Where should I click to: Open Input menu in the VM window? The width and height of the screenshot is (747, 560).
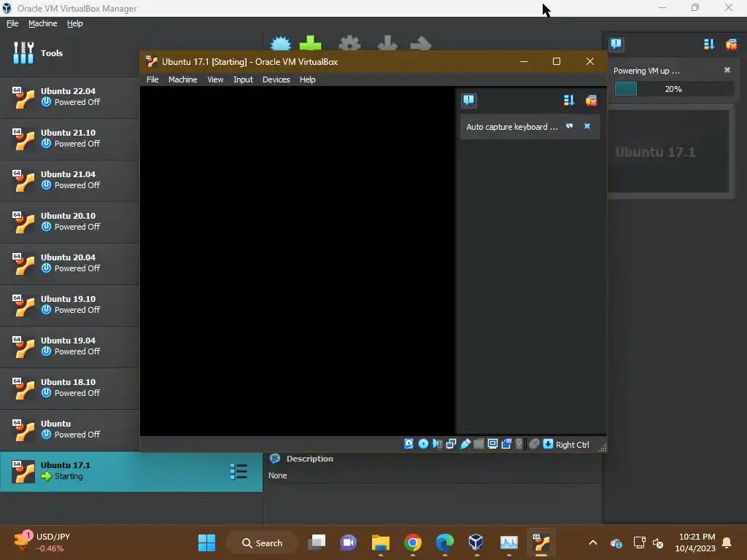243,79
